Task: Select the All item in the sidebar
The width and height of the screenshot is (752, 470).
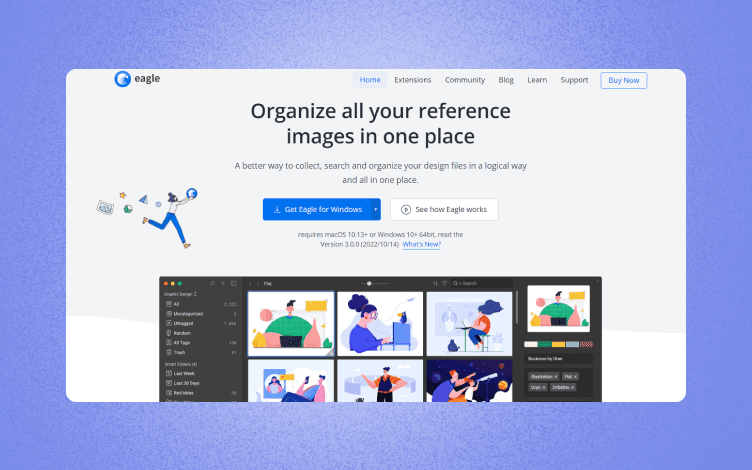Action: pos(201,304)
